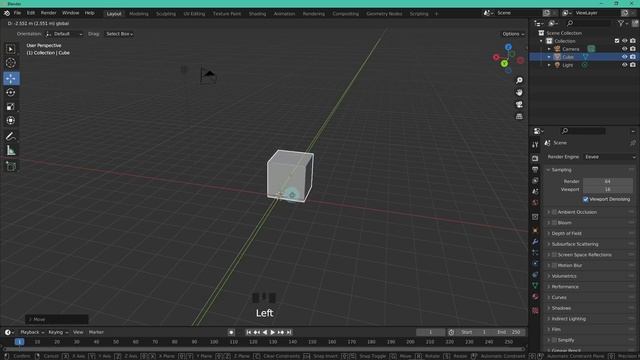Viewport: 640px width, 360px height.
Task: Open the Modifiers wrench tab
Action: (535, 242)
